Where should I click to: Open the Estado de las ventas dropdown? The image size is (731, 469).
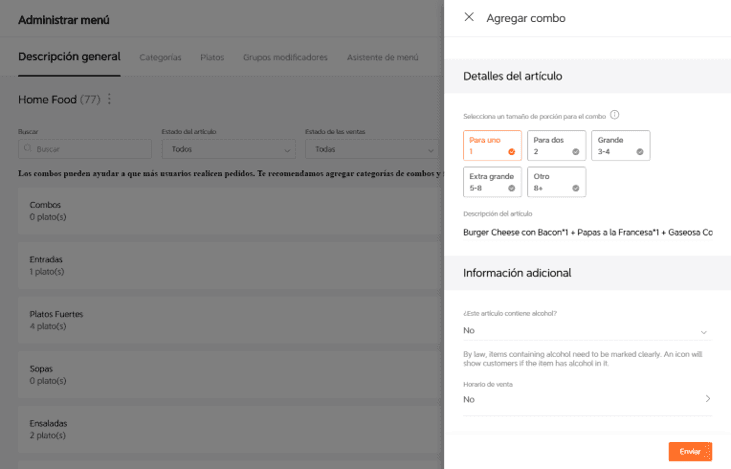click(x=372, y=149)
